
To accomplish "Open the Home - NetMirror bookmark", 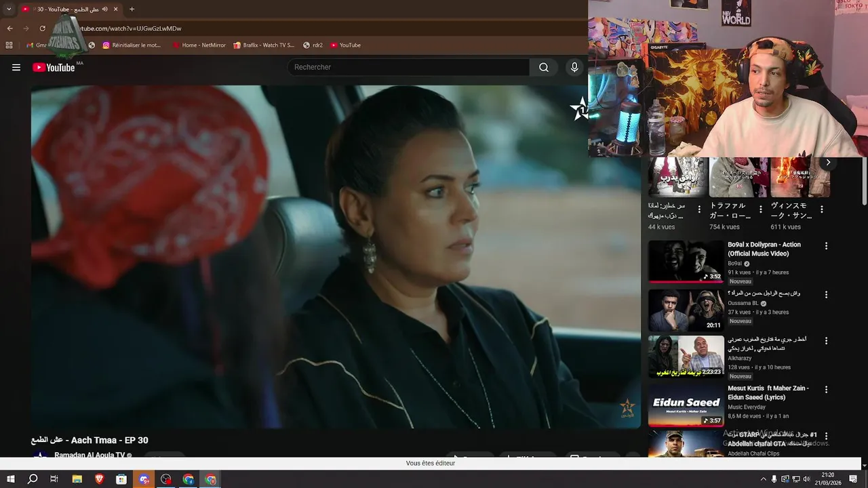I will [x=199, y=45].
